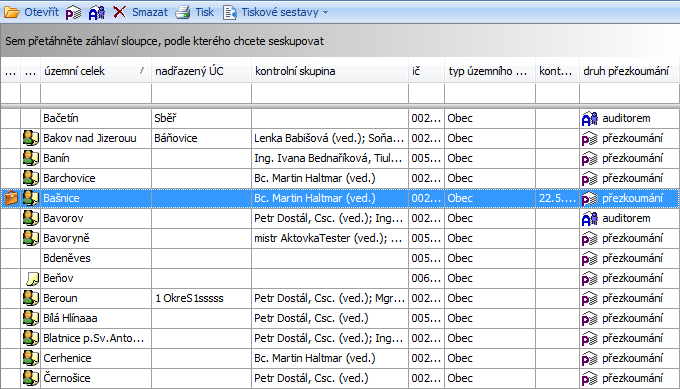Click the user icon in Barchovice row

[31, 178]
